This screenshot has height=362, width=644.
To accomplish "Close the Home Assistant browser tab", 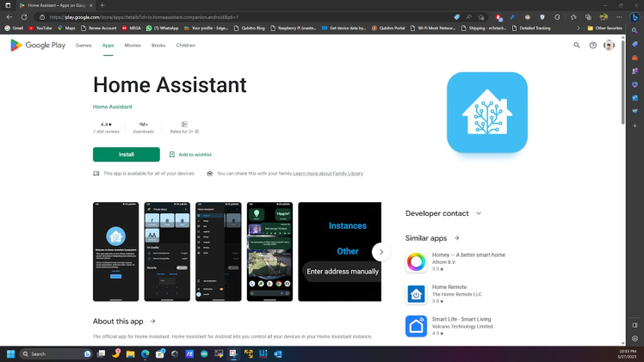I will (90, 5).
